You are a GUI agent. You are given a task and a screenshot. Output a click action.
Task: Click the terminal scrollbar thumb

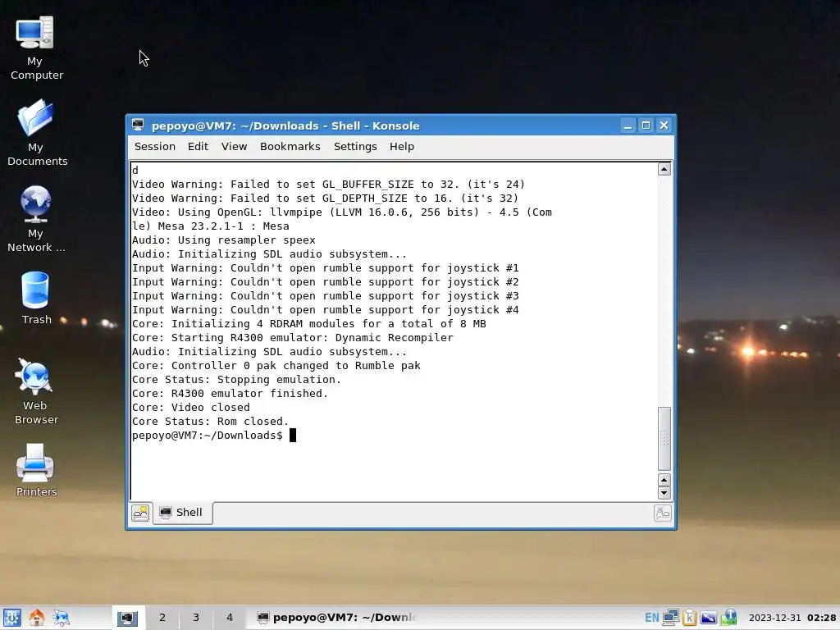[664, 439]
